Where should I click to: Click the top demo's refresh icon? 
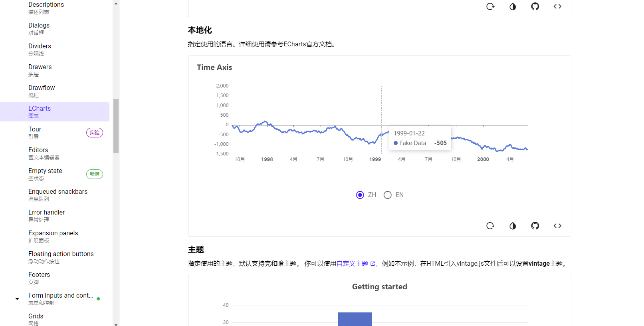[490, 6]
